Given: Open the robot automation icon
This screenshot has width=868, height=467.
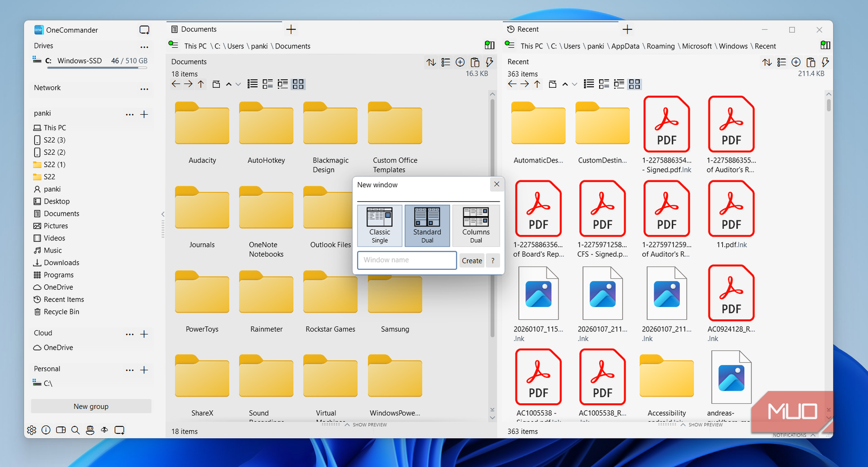Looking at the screenshot, I should [90, 430].
